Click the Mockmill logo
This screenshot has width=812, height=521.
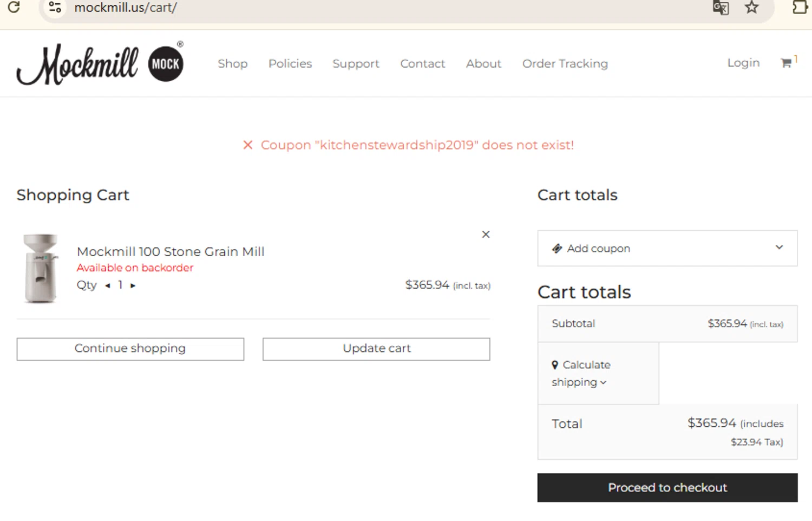coord(100,63)
